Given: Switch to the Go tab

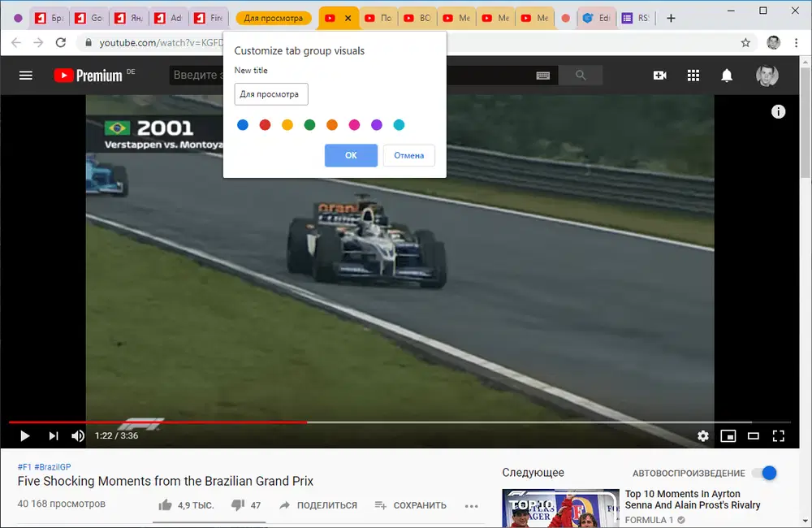Looking at the screenshot, I should click(89, 18).
